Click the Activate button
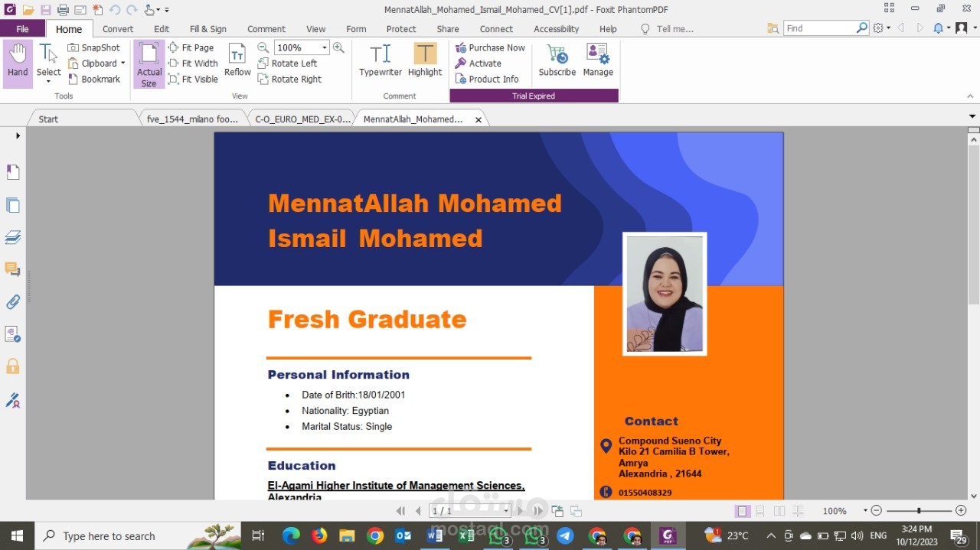Screen dimensions: 980x550 pos(479,63)
